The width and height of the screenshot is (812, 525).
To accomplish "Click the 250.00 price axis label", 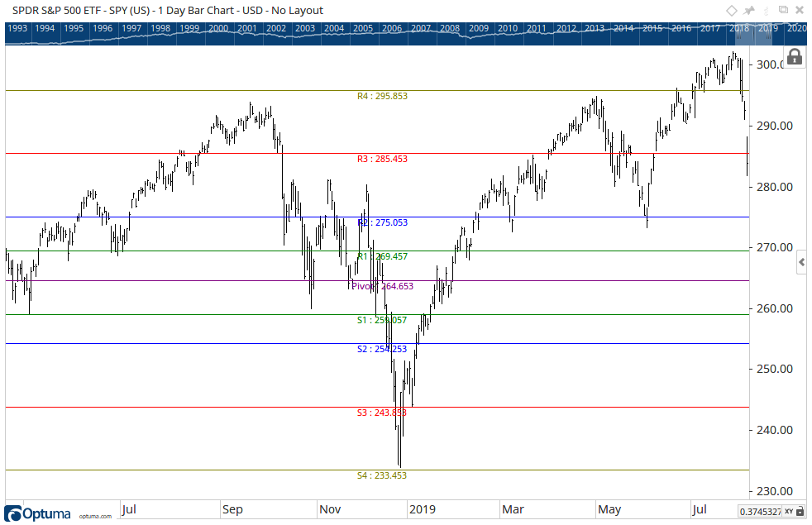I will tap(775, 370).
